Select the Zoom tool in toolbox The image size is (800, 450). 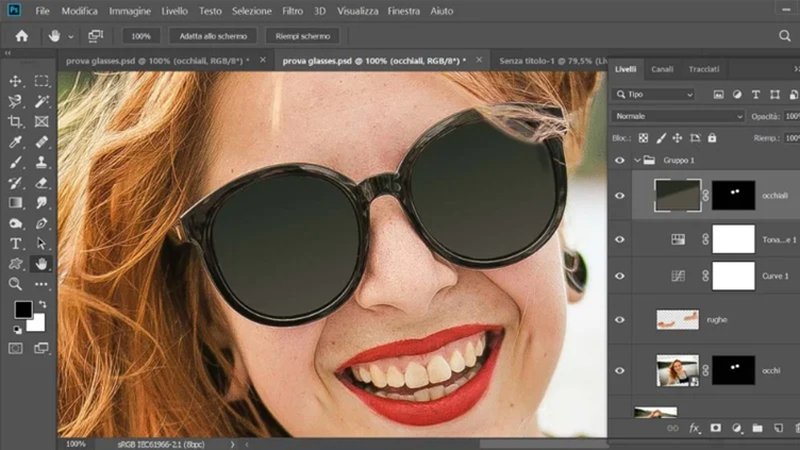15,284
